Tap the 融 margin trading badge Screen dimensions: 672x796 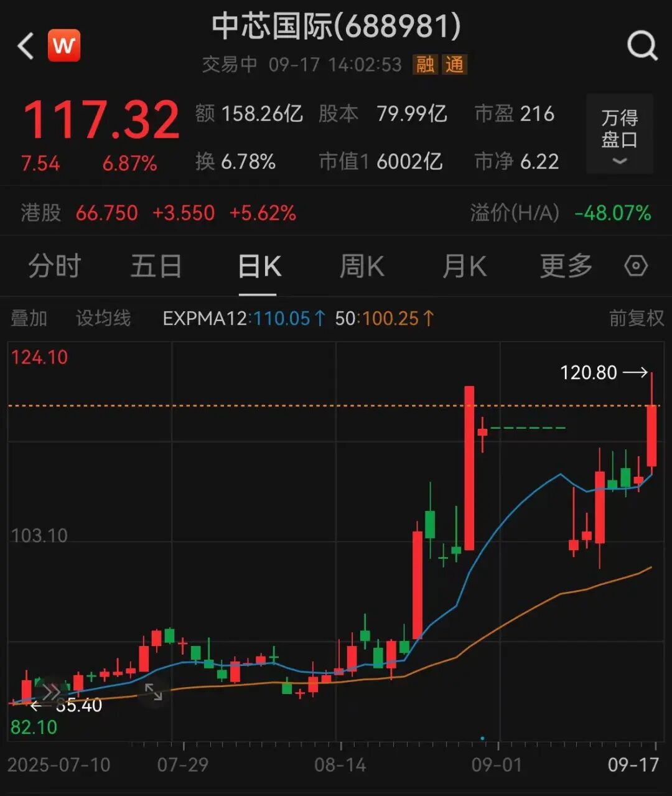(x=426, y=64)
